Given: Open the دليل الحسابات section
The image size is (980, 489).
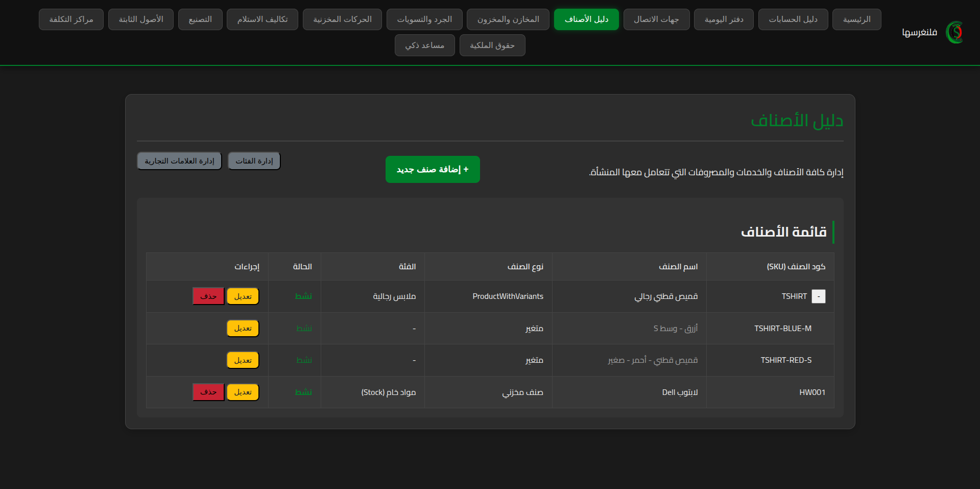Looking at the screenshot, I should [793, 19].
